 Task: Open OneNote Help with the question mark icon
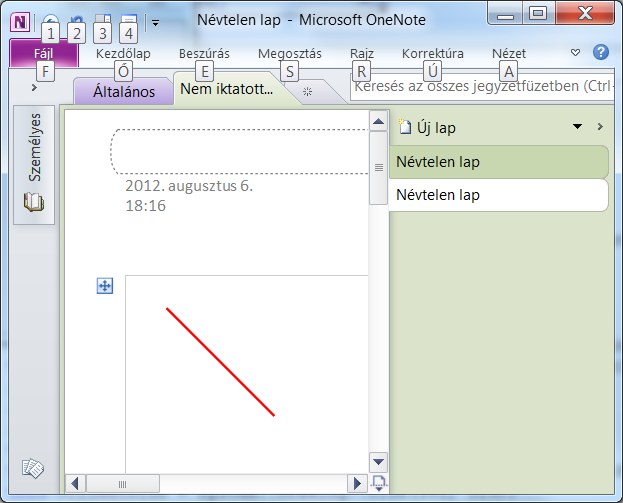click(601, 52)
